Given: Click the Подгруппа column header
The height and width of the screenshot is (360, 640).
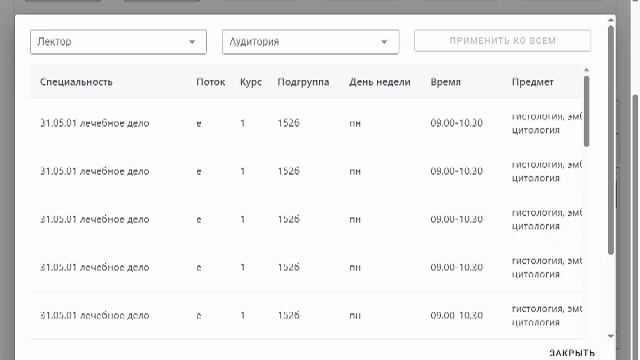Looking at the screenshot, I should (303, 82).
